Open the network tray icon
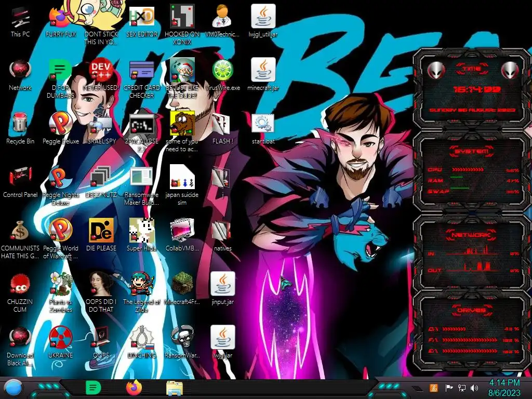The width and height of the screenshot is (532, 399). (461, 388)
